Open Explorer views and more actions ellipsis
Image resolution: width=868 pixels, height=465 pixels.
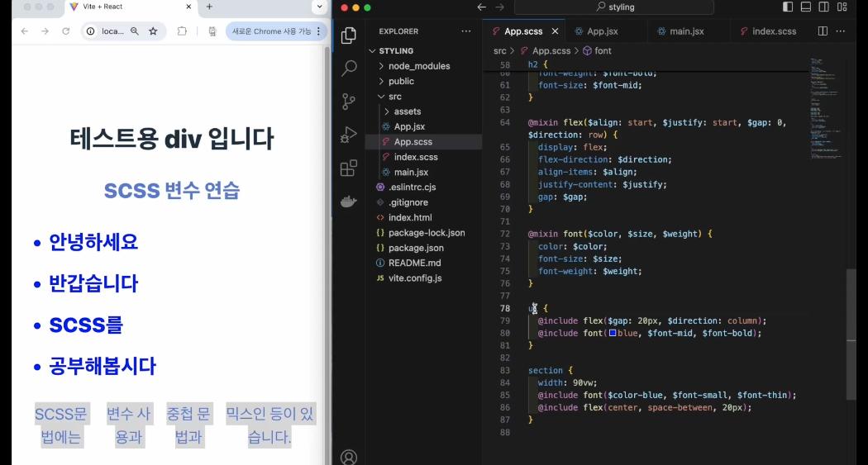466,31
